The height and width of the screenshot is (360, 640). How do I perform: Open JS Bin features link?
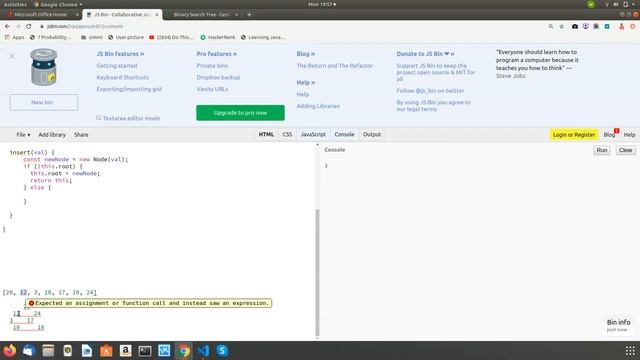point(120,54)
